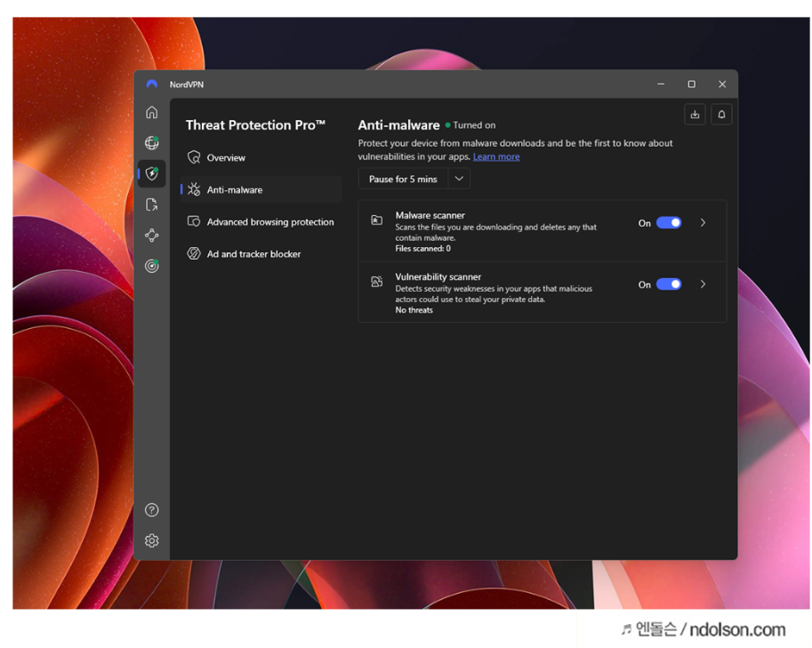Viewport: 812px width, 648px height.
Task: Turn off the Vulnerability scanner toggle
Action: [x=669, y=284]
